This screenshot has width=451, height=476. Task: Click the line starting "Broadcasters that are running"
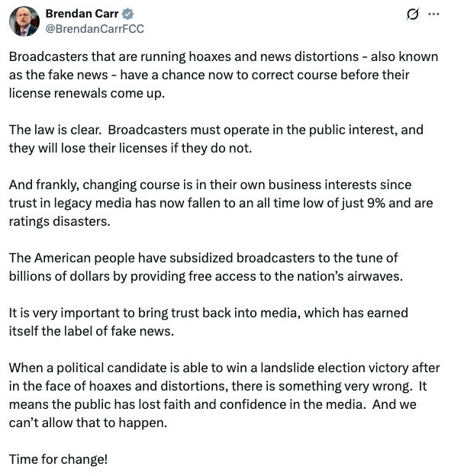[x=224, y=56]
